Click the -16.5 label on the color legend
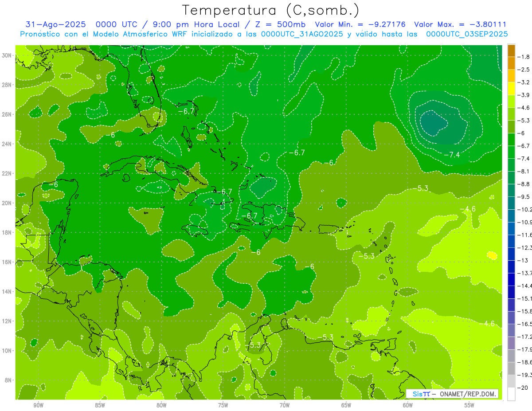Screen dimensions: 532x411 pos(526,324)
